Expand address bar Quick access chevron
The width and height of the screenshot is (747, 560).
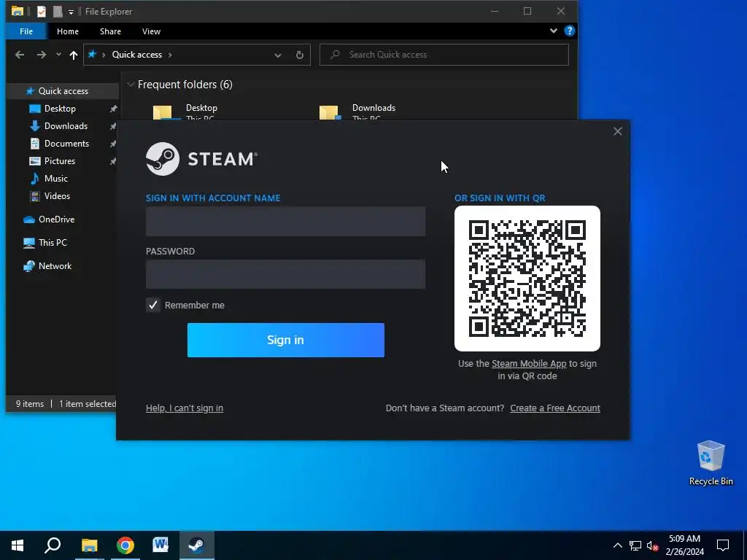[x=170, y=55]
